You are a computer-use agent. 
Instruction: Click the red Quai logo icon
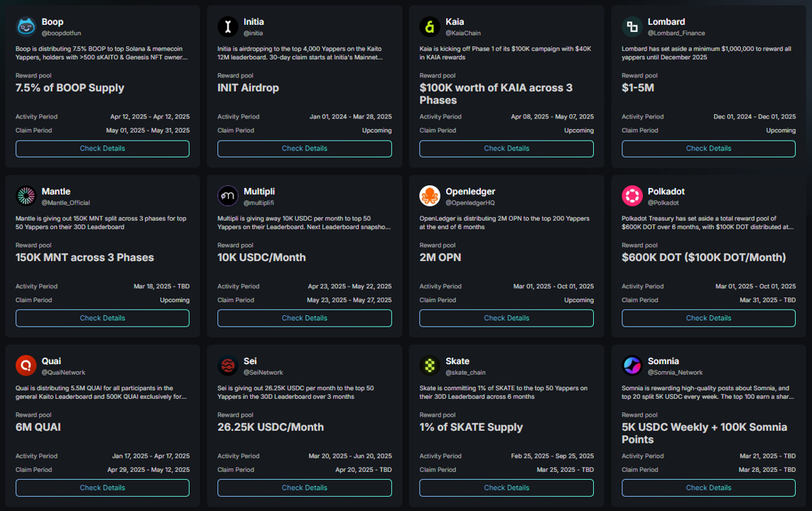pos(26,366)
